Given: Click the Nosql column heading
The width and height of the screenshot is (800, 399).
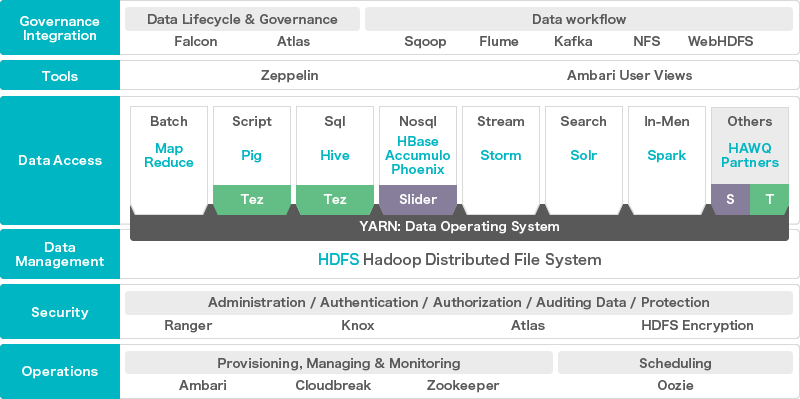Looking at the screenshot, I should (x=418, y=121).
